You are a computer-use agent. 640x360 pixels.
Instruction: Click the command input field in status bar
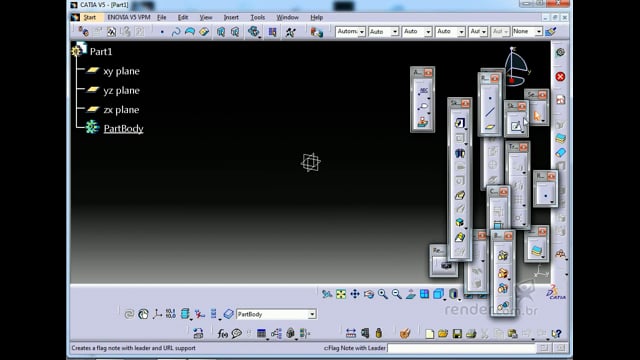pos(461,348)
